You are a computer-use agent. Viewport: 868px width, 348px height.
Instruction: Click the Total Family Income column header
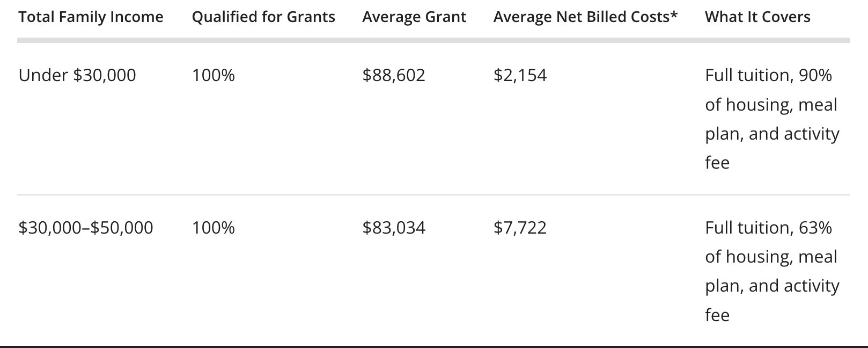pyautogui.click(x=91, y=17)
